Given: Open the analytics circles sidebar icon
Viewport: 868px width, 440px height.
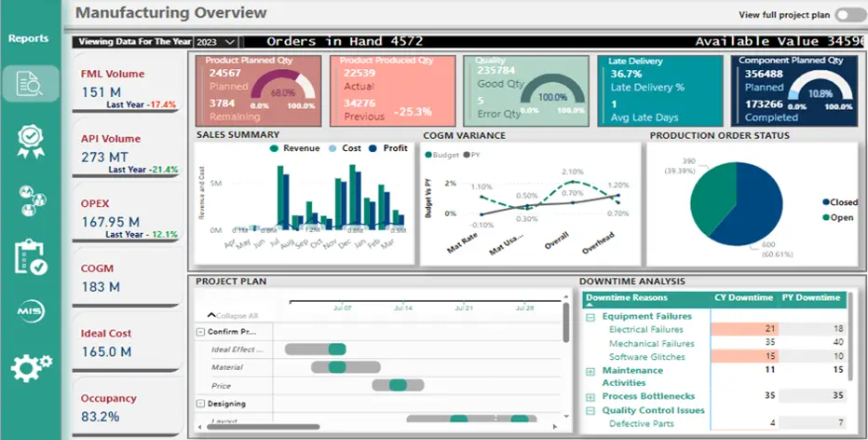Looking at the screenshot, I should click(30, 199).
